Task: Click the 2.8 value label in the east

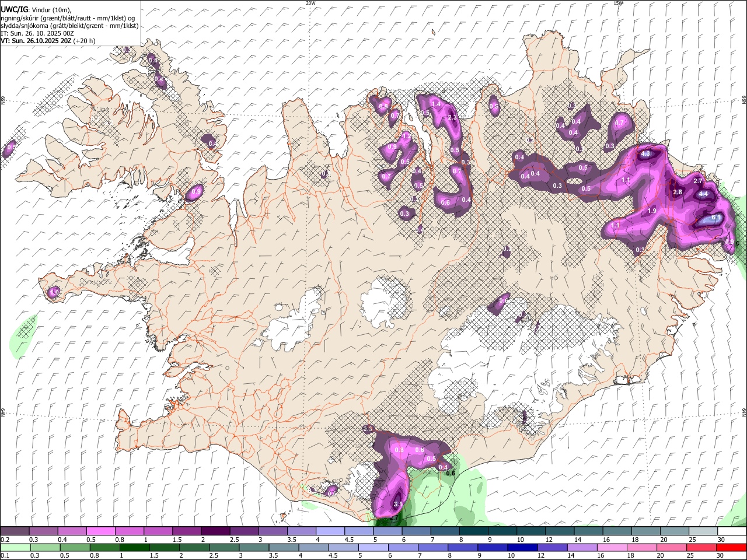Action: [x=678, y=192]
